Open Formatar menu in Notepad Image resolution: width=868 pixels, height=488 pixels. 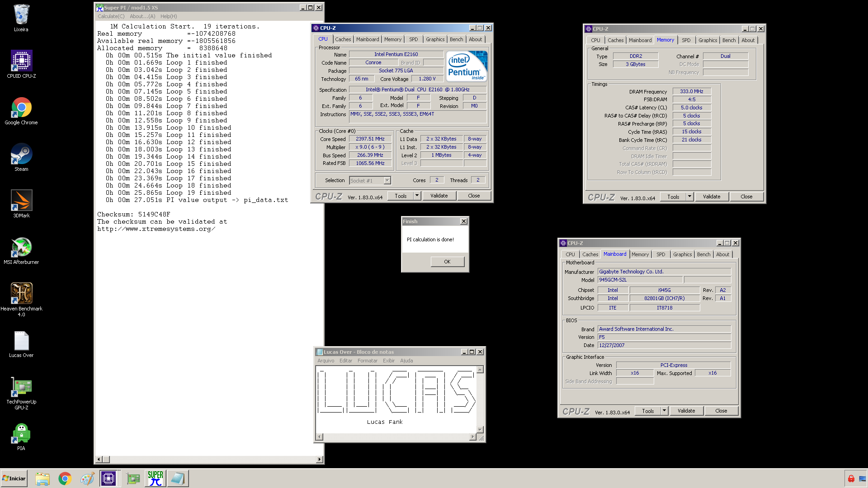pyautogui.click(x=368, y=361)
